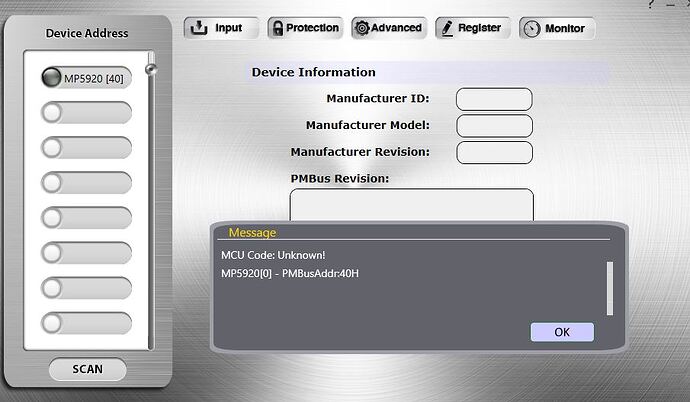The width and height of the screenshot is (690, 402).
Task: Select the sixth device address slot
Action: point(87,253)
